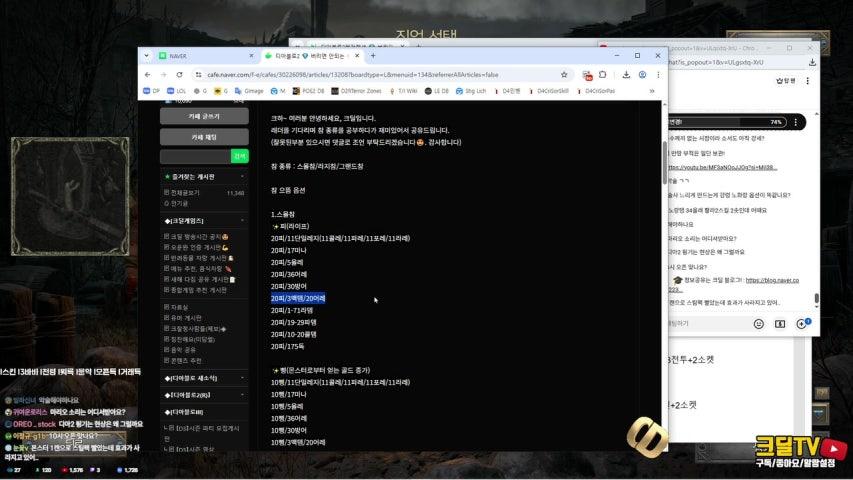The height and width of the screenshot is (480, 853).
Task: Open the Stig Lich bookmark
Action: click(x=471, y=91)
